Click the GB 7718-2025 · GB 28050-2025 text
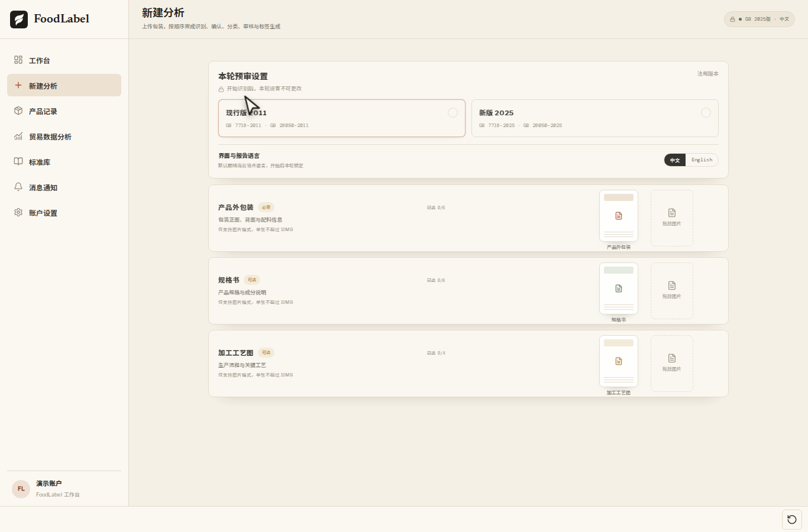808x532 pixels. [521, 125]
